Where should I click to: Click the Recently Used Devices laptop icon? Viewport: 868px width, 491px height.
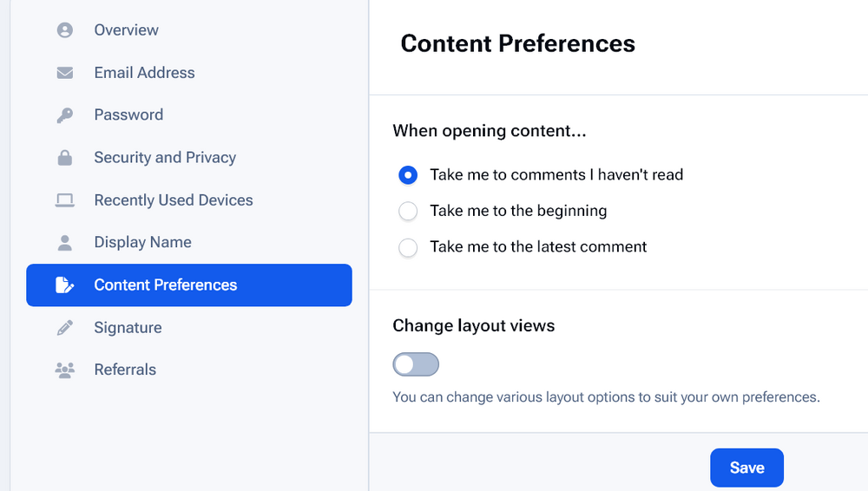coord(65,200)
